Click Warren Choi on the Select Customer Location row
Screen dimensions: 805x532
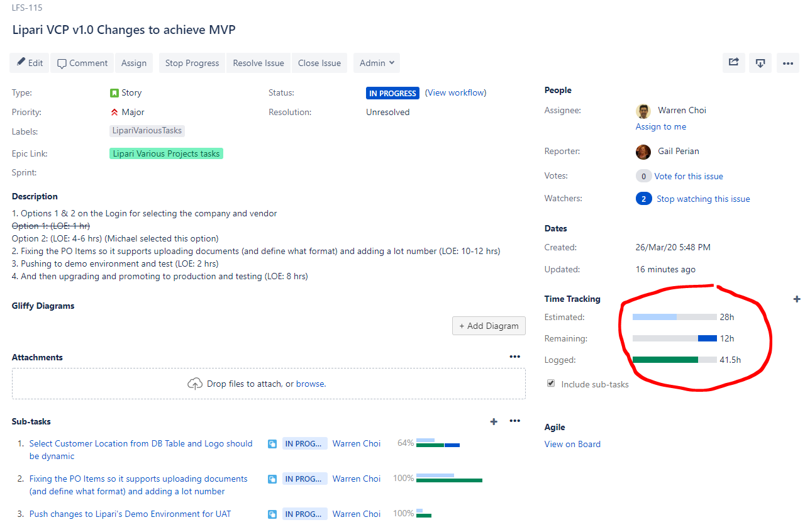click(357, 443)
